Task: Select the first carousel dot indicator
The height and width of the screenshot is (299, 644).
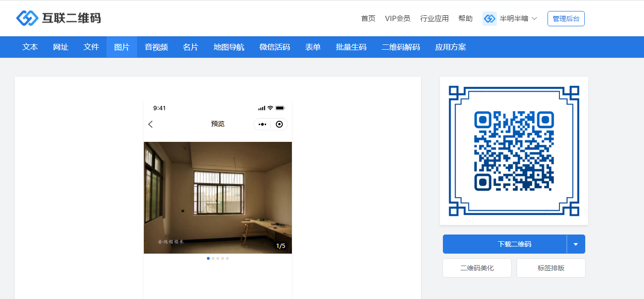Action: coord(208,258)
